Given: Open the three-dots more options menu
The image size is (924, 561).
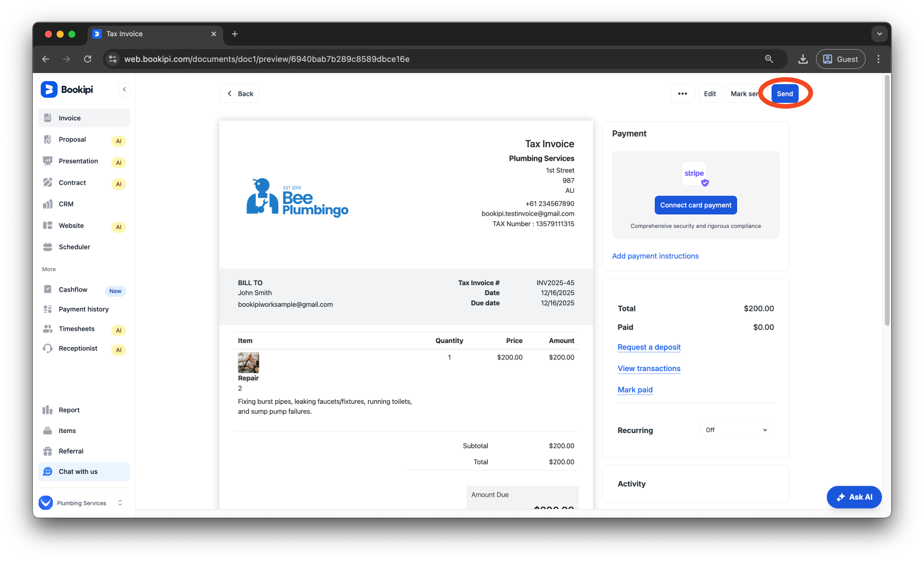Looking at the screenshot, I should (x=682, y=93).
